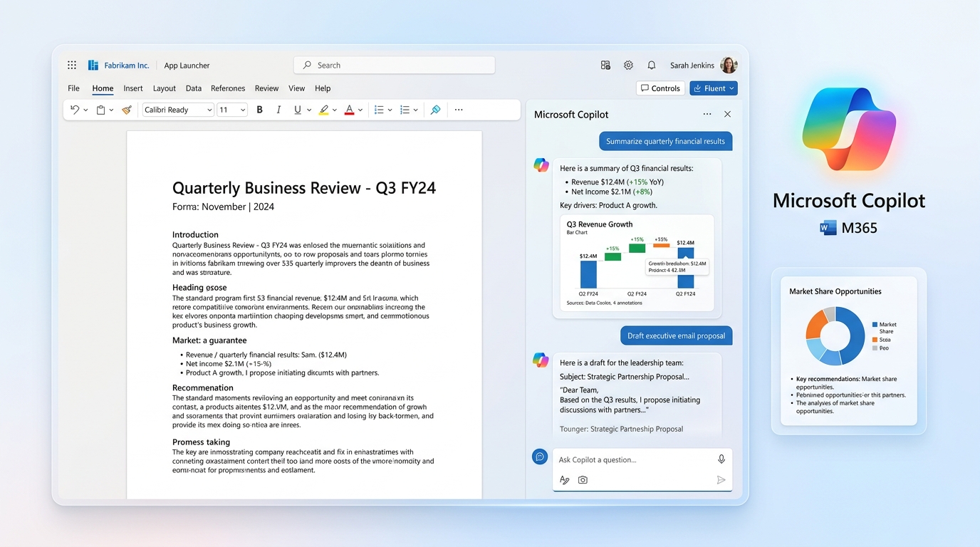Click the Tounger: Strategic Partneship Proposal line

click(621, 429)
